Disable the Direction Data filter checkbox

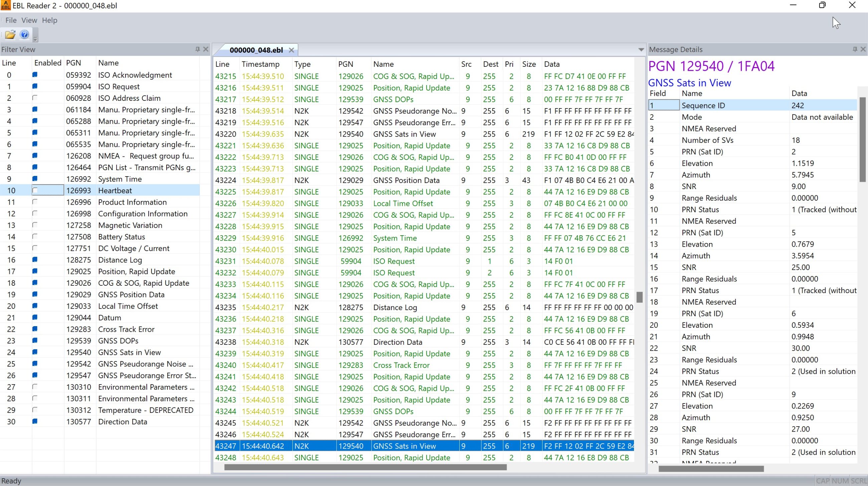tap(35, 421)
